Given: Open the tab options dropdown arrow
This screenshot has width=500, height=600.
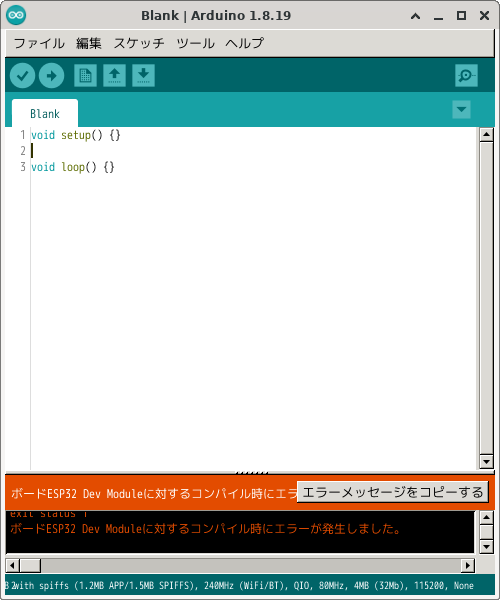Looking at the screenshot, I should pyautogui.click(x=461, y=109).
